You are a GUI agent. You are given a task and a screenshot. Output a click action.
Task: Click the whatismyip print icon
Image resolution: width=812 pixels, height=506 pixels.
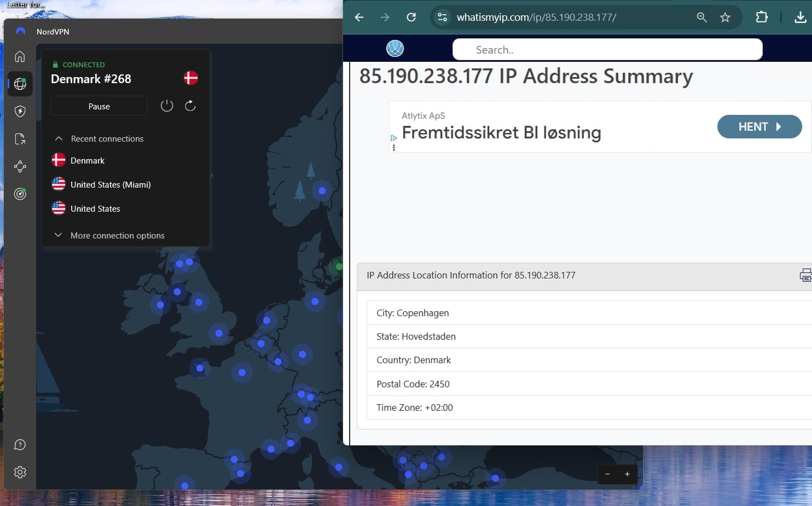click(x=805, y=275)
